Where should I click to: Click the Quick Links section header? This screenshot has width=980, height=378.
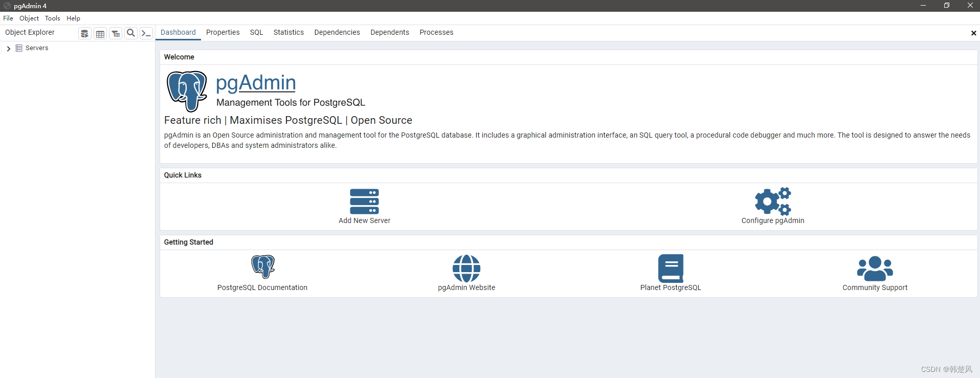click(183, 175)
